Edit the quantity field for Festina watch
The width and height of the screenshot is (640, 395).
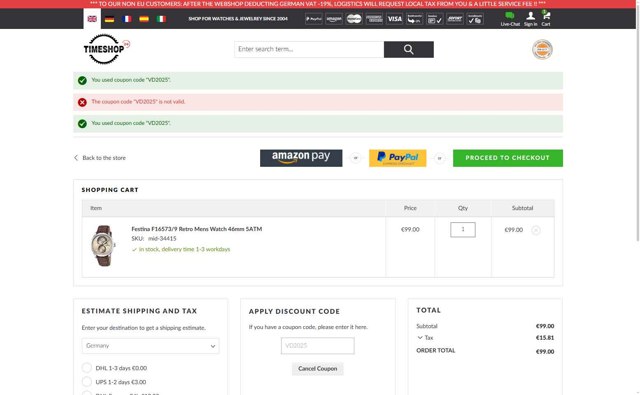[x=463, y=229]
